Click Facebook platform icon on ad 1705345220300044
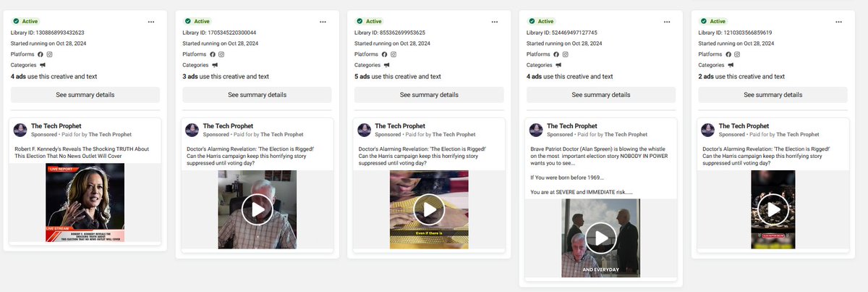This screenshot has width=868, height=292. point(213,54)
